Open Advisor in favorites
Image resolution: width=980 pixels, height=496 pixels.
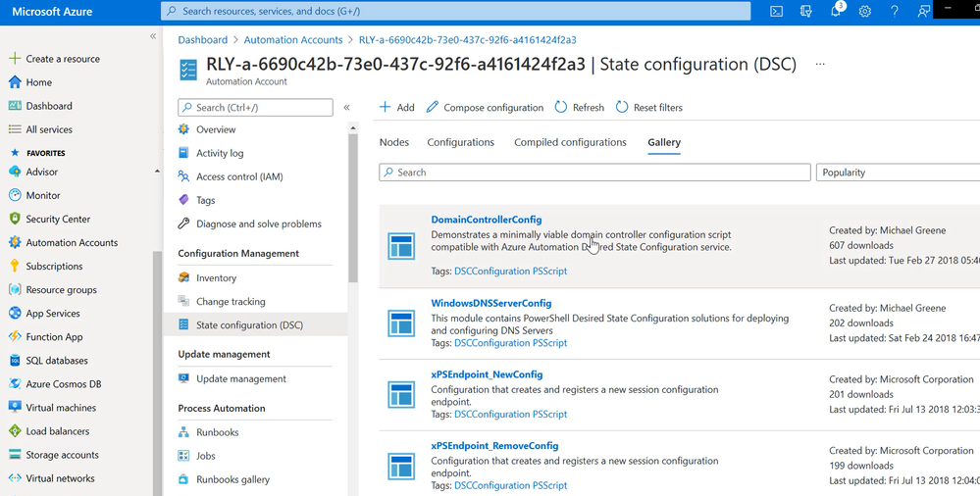[33, 172]
